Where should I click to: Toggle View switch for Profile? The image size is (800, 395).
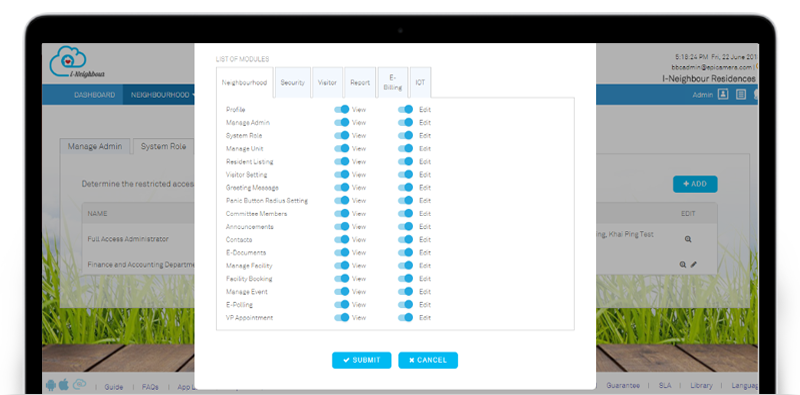pos(341,109)
